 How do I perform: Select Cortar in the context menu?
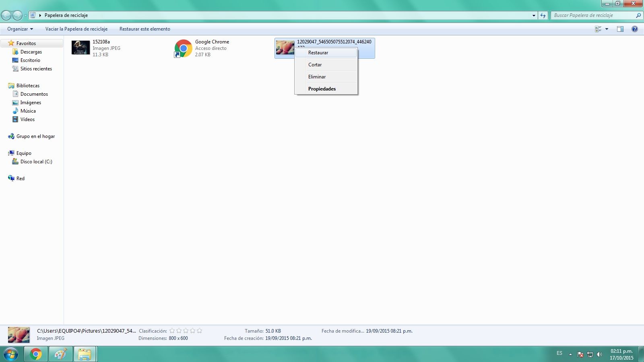tap(315, 65)
